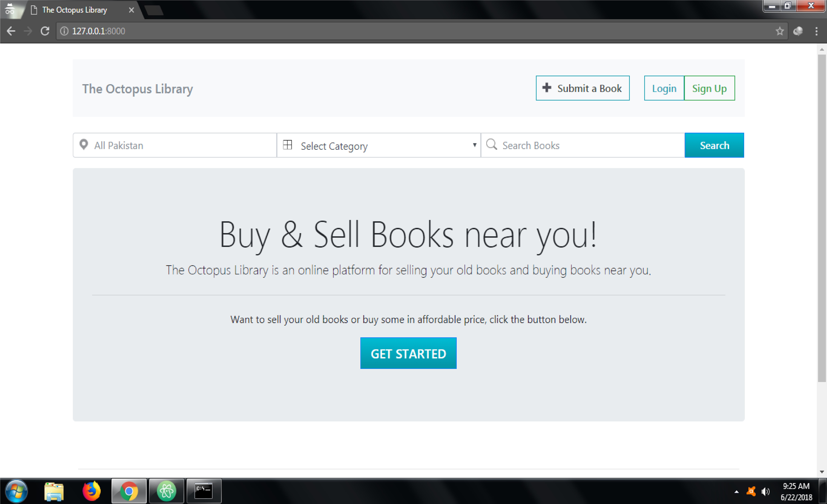Open Chrome's three-dot menu
The image size is (827, 504).
(x=816, y=31)
